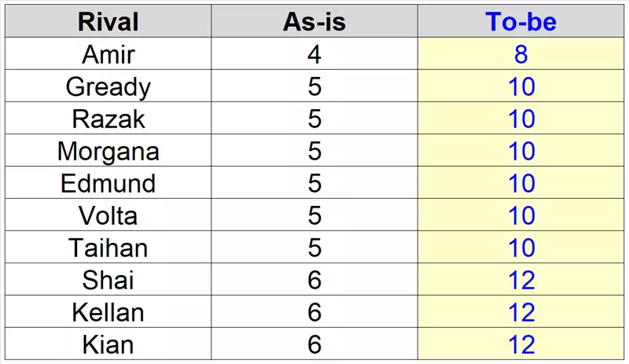Click Amir's As-is value 4
Image resolution: width=629 pixels, height=364 pixels.
point(314,54)
